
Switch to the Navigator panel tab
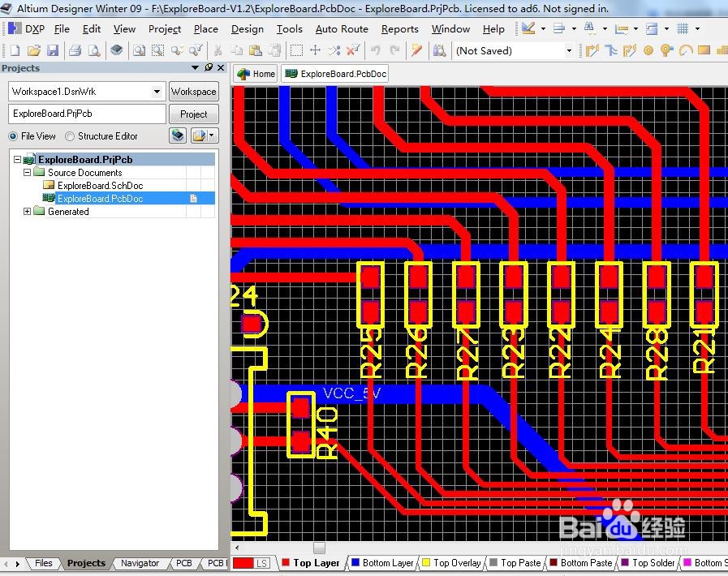pos(140,563)
